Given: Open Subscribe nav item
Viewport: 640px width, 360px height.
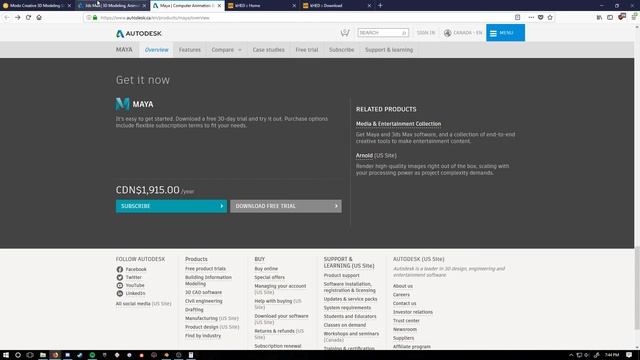Looking at the screenshot, I should click(x=342, y=50).
